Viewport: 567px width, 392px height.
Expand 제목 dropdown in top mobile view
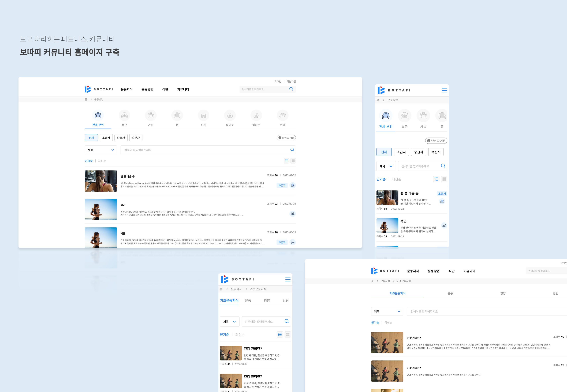pos(386,166)
